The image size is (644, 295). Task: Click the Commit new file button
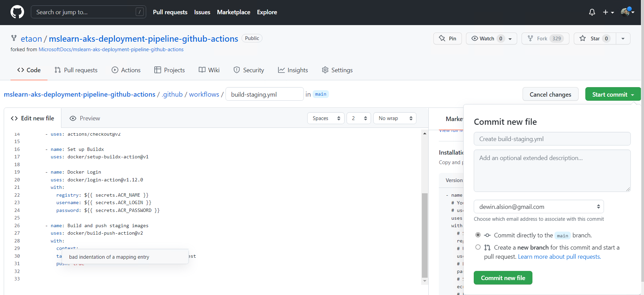503,278
